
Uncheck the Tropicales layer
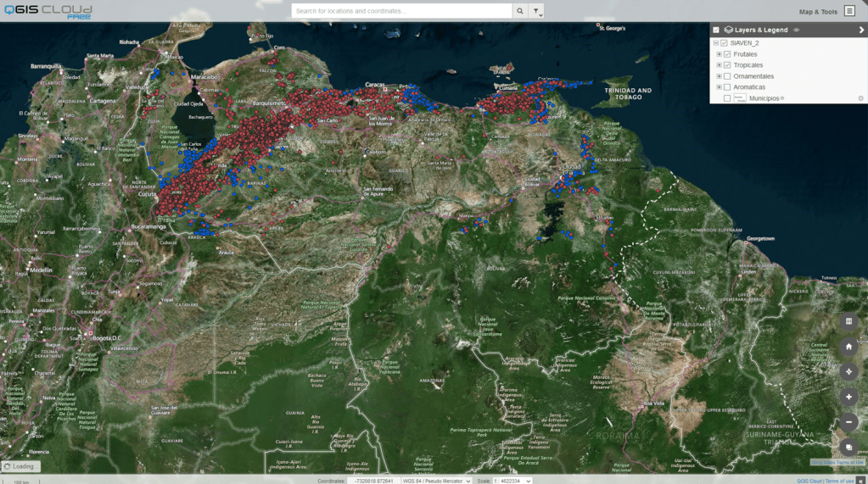click(727, 65)
